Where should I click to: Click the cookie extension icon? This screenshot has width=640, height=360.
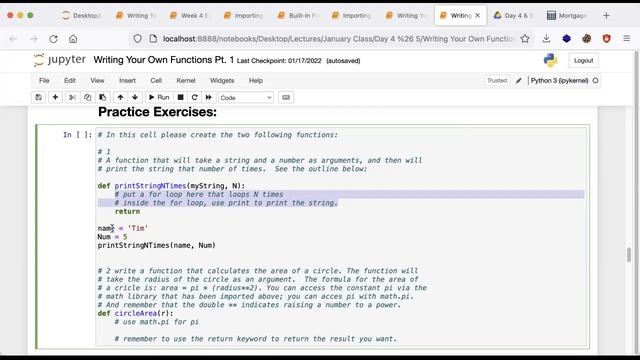click(x=587, y=39)
